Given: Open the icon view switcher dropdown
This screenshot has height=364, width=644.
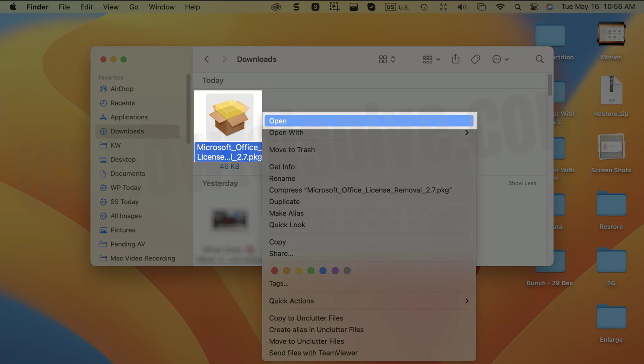Looking at the screenshot, I should (387, 59).
